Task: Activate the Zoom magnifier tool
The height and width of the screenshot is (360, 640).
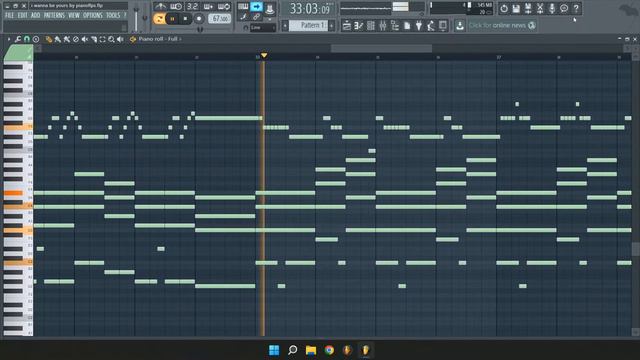Action: (x=111, y=39)
